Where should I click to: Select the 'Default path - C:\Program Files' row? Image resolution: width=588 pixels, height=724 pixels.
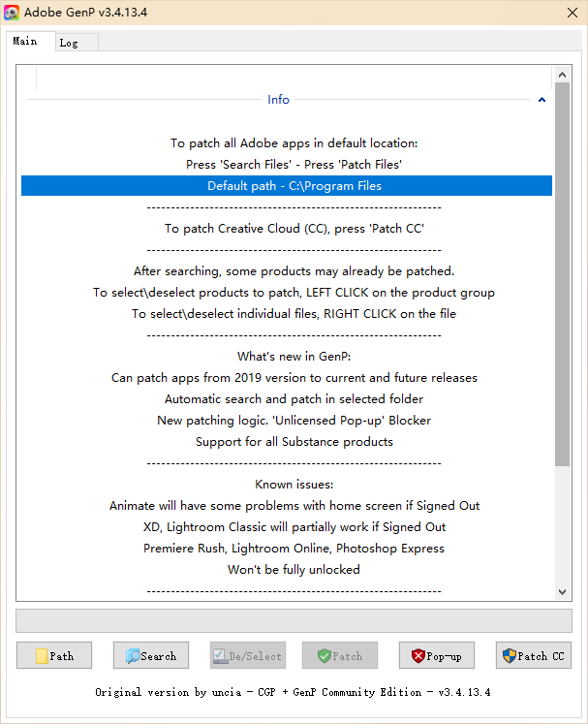[x=294, y=186]
